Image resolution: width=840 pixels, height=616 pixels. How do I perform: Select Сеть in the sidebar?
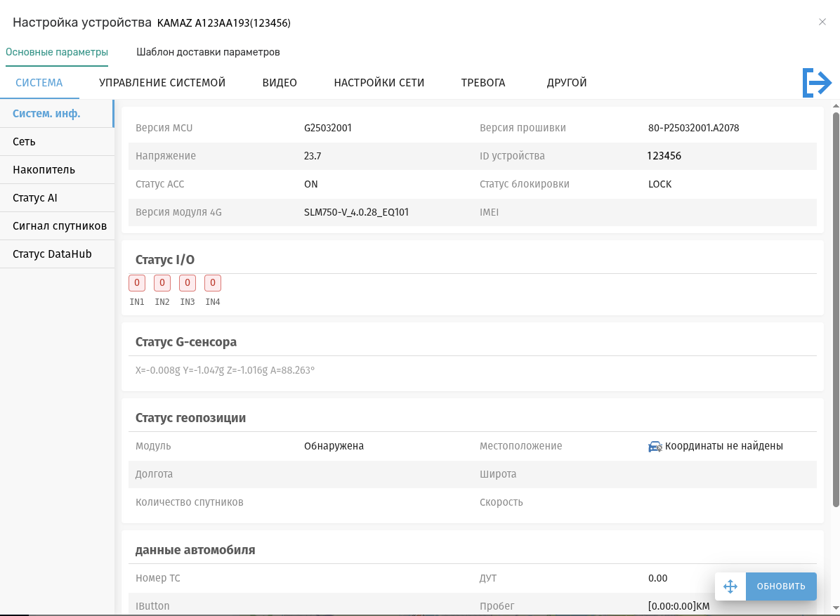pos(25,142)
